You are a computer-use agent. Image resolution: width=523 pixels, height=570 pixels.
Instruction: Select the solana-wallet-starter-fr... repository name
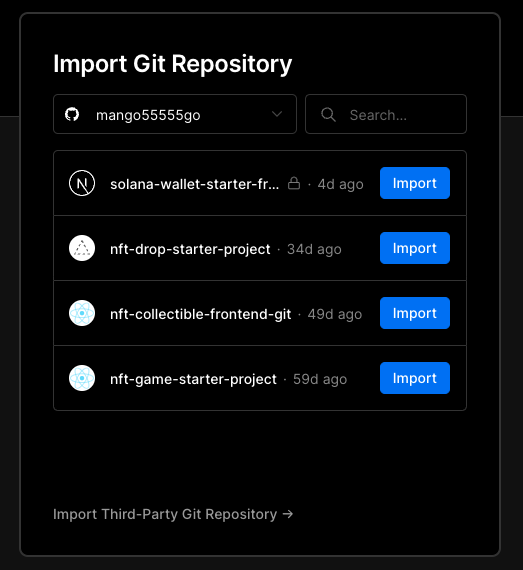195,184
